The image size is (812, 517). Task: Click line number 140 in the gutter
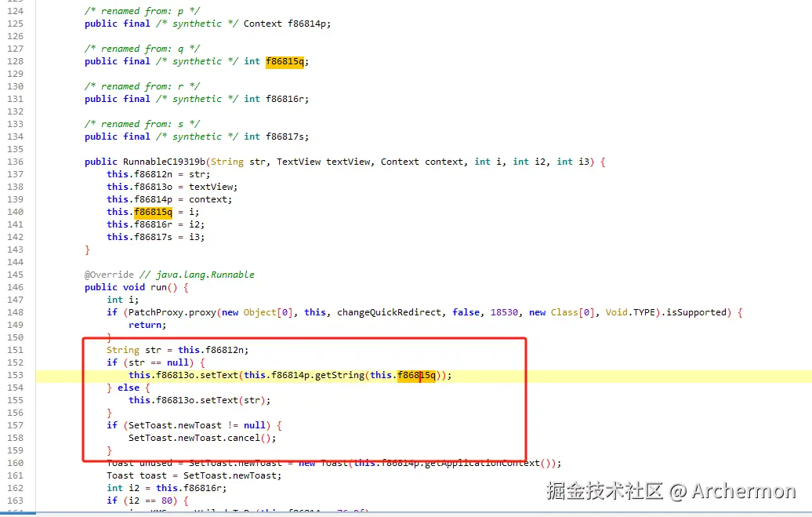click(15, 212)
